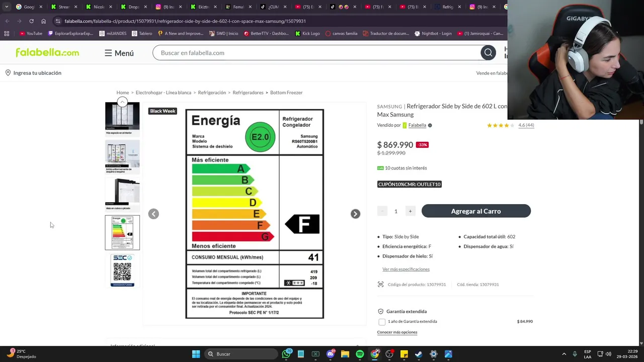The image size is (644, 362).
Task: Open Ingresa tu ubicación location selector
Action: 33,73
